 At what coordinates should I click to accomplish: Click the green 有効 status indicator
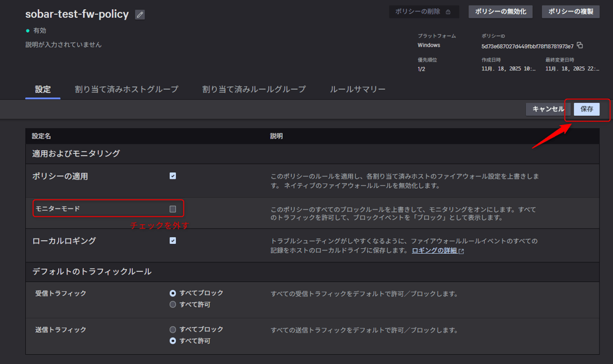pyautogui.click(x=26, y=29)
